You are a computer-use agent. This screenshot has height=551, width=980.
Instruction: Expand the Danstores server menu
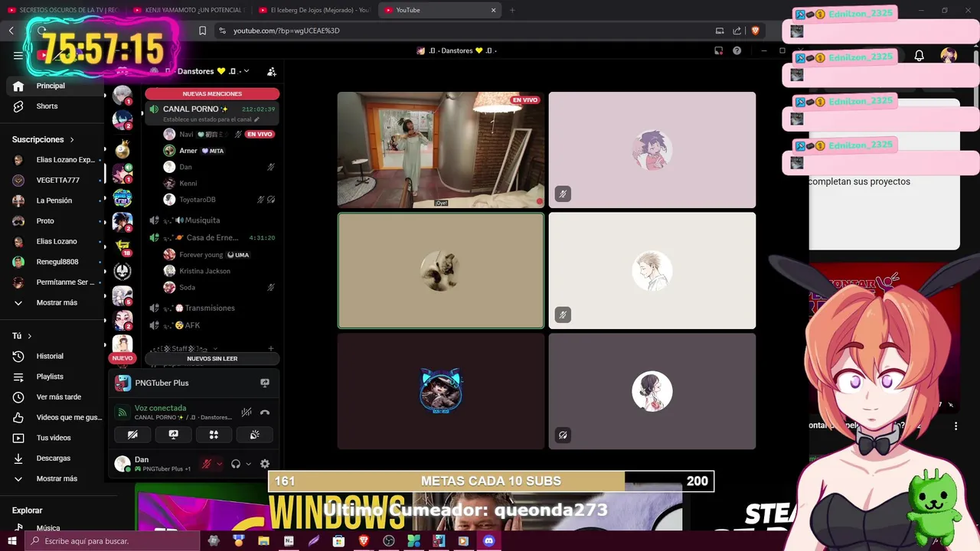246,71
